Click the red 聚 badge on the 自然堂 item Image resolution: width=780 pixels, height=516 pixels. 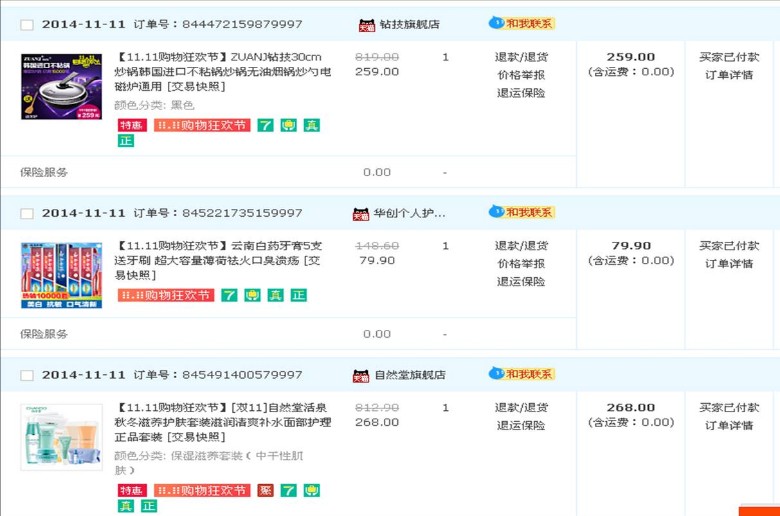[x=265, y=490]
